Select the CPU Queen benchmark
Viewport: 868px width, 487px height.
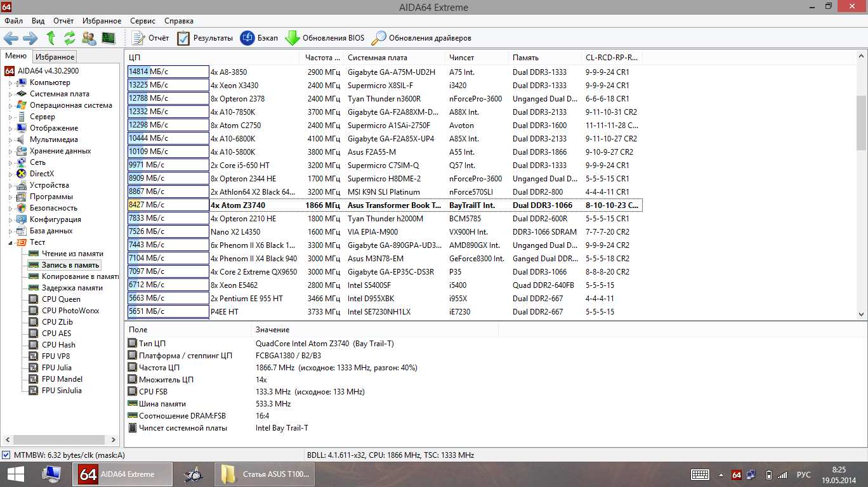pyautogui.click(x=61, y=299)
